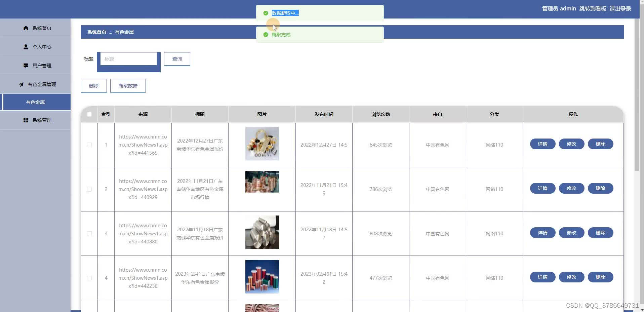Click title 2022年11月21日广东南储华南地区有色金属市场行情
Viewport: 644px width, 312px height.
[200, 189]
